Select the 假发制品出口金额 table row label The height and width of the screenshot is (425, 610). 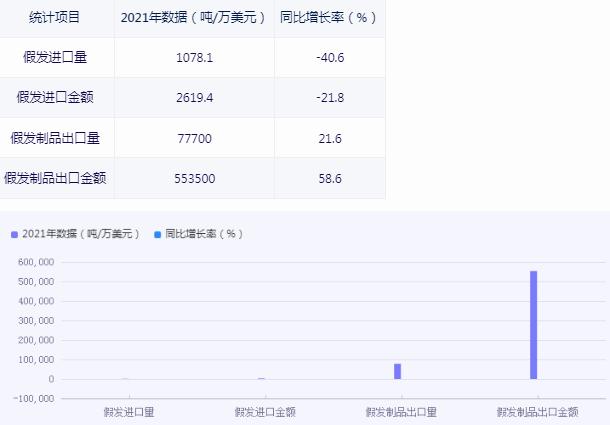[56, 178]
